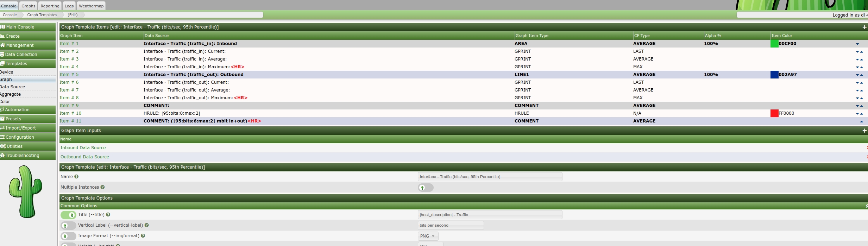Expand the Create menu section
The image size is (868, 246).
[x=28, y=36]
